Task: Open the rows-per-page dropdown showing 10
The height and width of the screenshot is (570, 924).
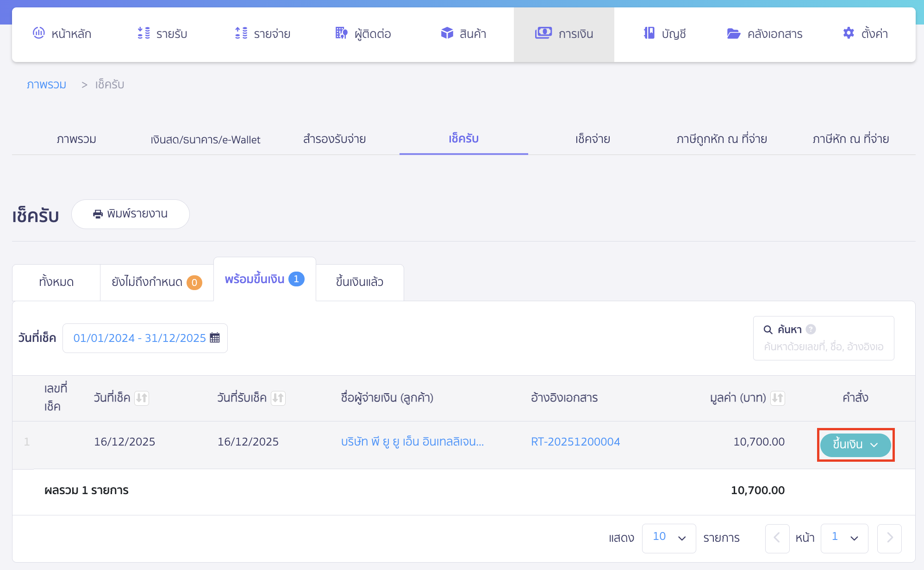Action: [x=668, y=538]
